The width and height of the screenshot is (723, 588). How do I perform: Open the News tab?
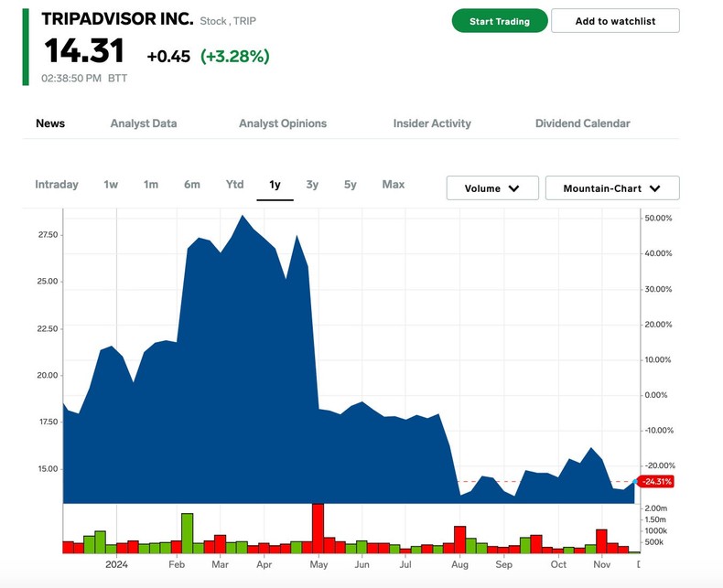(x=50, y=123)
